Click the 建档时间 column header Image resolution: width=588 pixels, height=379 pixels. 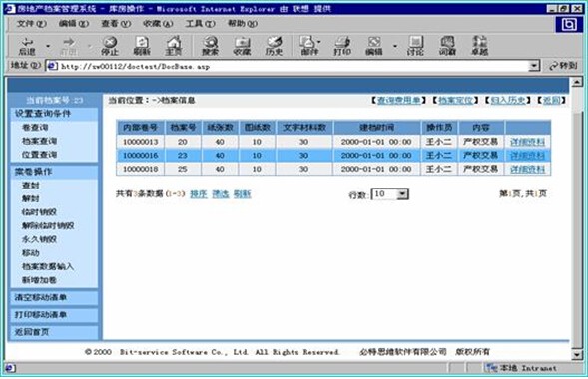click(377, 128)
